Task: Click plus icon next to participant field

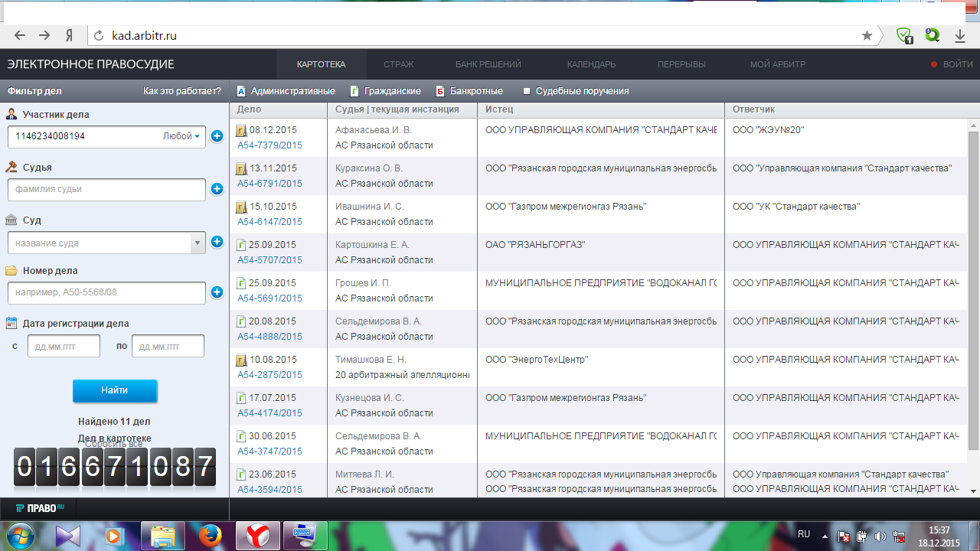Action: [217, 136]
